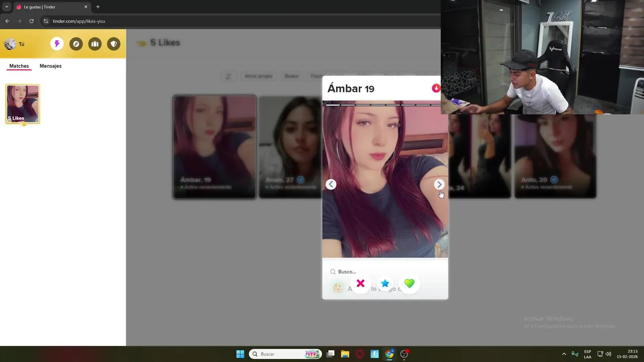
Task: Open the Anais, 27 like card
Action: (290, 147)
